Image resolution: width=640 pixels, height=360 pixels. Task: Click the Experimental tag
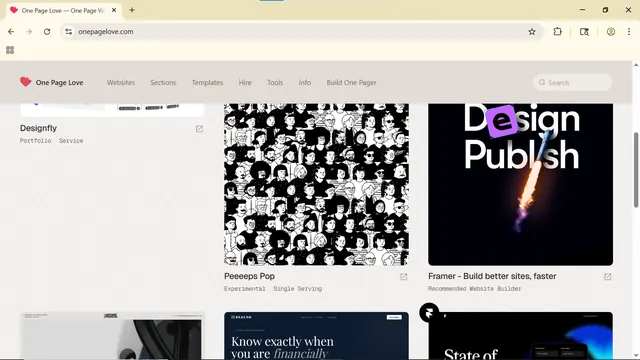click(x=244, y=289)
